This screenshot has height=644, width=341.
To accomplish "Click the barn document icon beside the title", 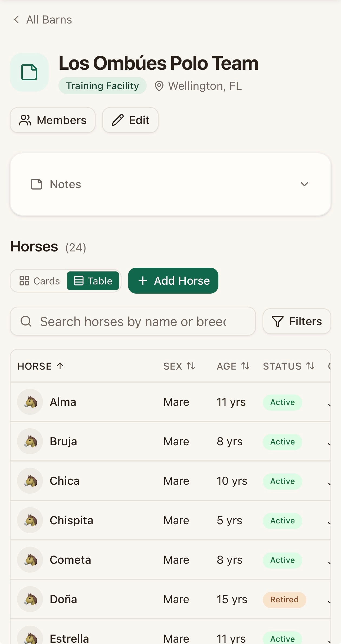I will pos(29,72).
